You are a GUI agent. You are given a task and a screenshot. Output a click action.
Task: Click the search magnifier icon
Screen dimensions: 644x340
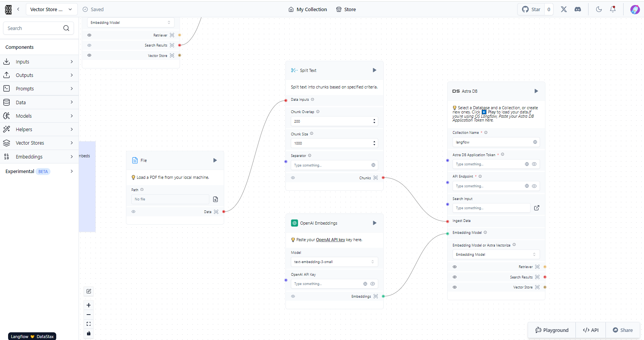click(x=66, y=28)
